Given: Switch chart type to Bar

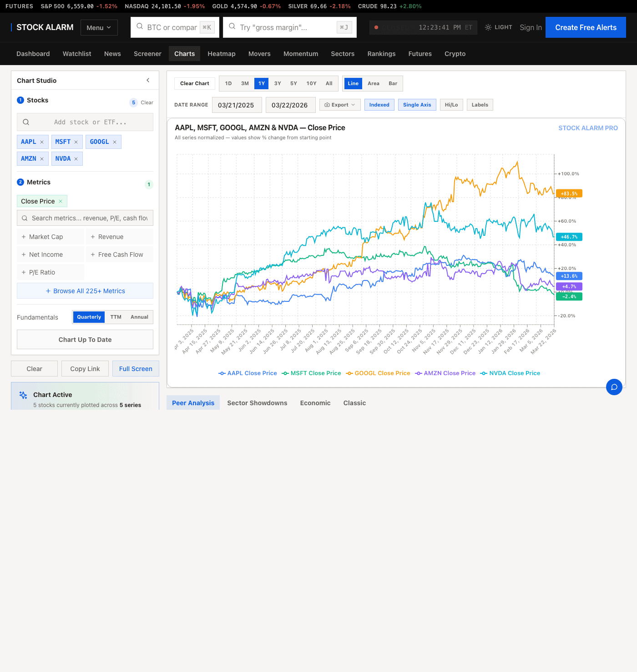Looking at the screenshot, I should [393, 83].
